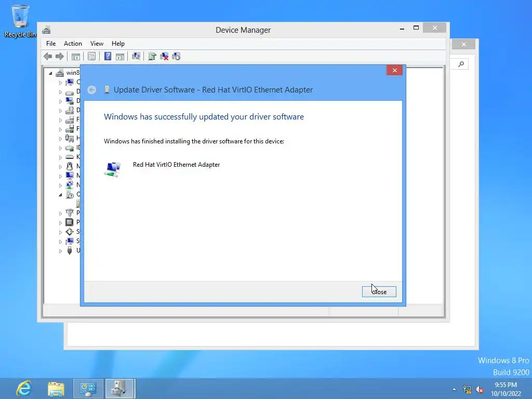
Task: Select the Ports category icon
Action: coord(70,212)
